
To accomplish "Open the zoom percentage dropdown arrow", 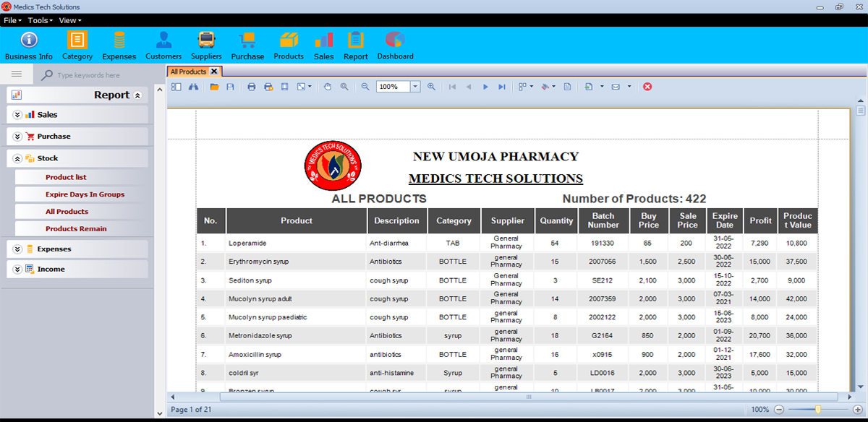I will (x=415, y=87).
